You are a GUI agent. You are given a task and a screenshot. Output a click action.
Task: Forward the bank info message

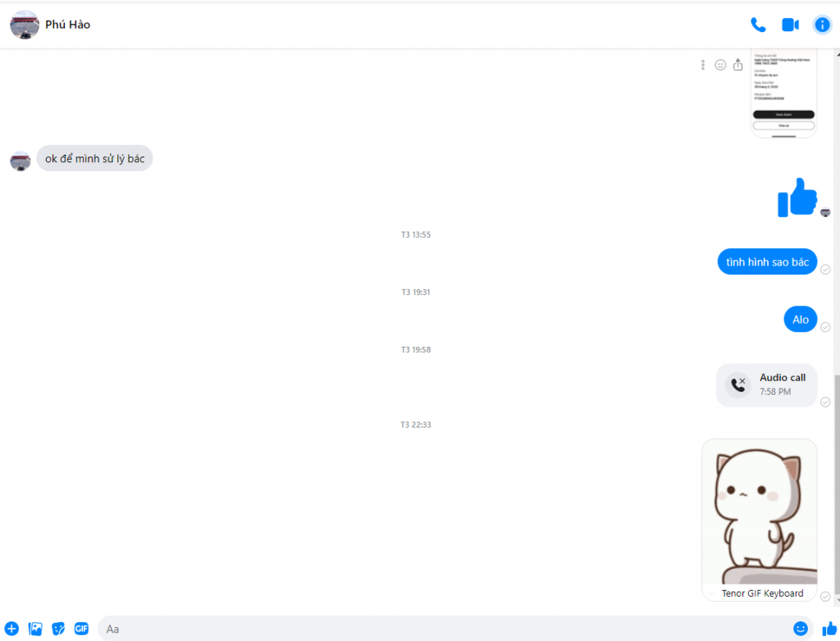(738, 64)
